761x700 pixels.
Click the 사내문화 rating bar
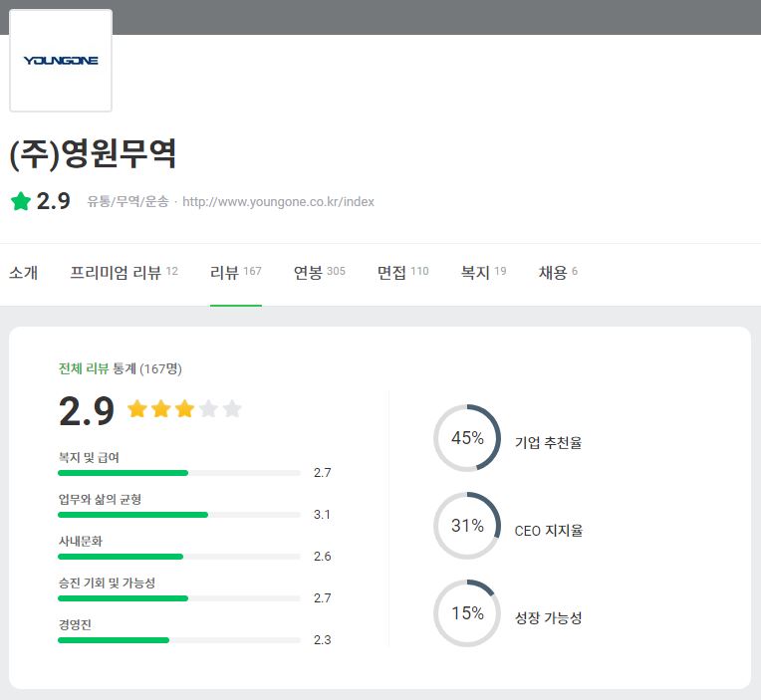[179, 557]
